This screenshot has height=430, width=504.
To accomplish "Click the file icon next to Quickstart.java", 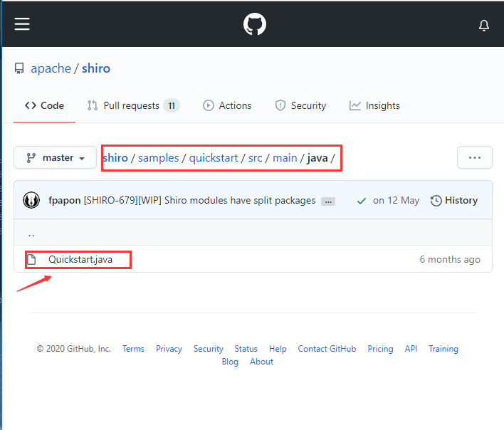I will [31, 259].
